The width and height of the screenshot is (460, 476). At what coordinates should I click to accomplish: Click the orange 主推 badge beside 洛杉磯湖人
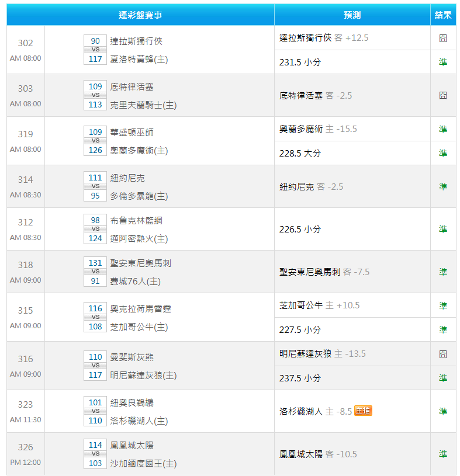coord(363,411)
